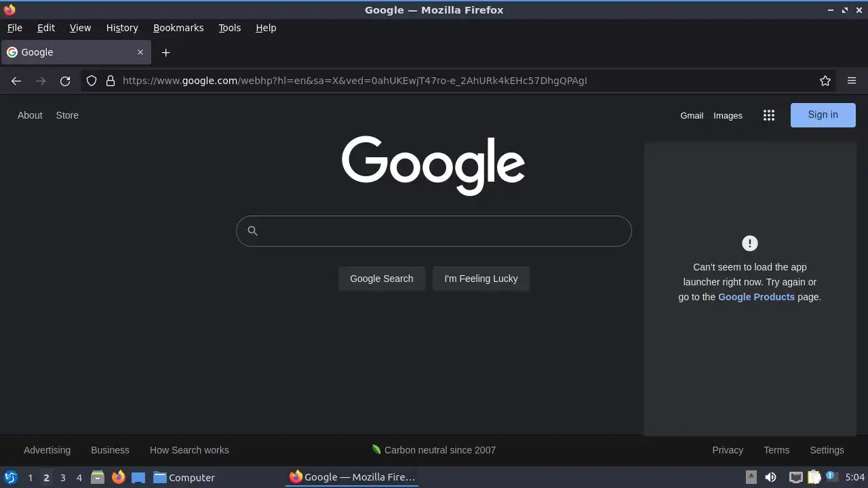Viewport: 868px width, 488px height.
Task: Open the volume control in system tray
Action: pyautogui.click(x=770, y=477)
